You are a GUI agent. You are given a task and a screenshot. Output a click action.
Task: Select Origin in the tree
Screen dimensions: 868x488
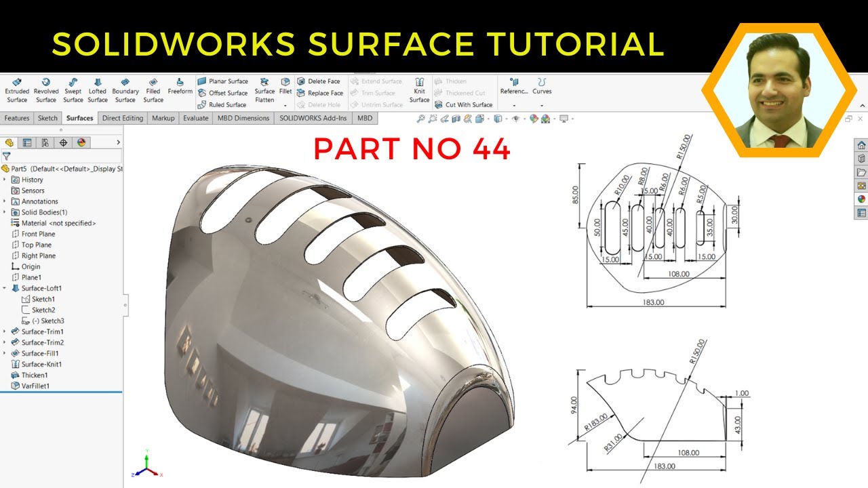pos(26,266)
